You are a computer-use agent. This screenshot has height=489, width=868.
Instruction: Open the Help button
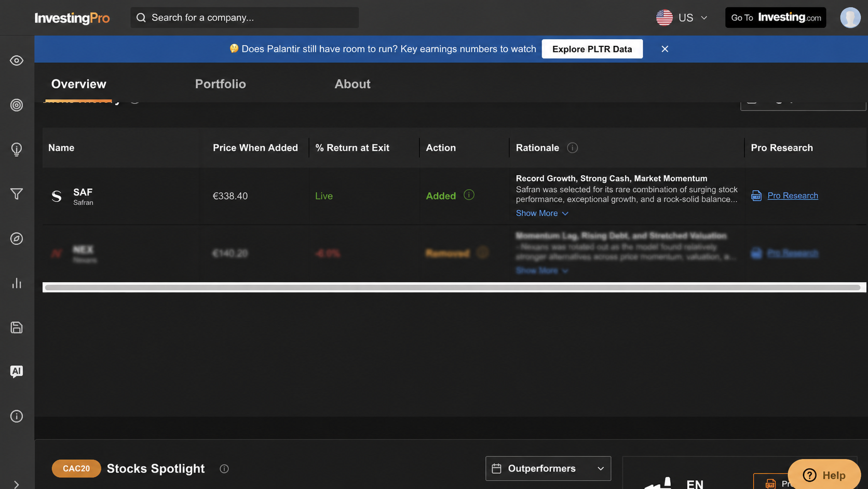pos(824,475)
